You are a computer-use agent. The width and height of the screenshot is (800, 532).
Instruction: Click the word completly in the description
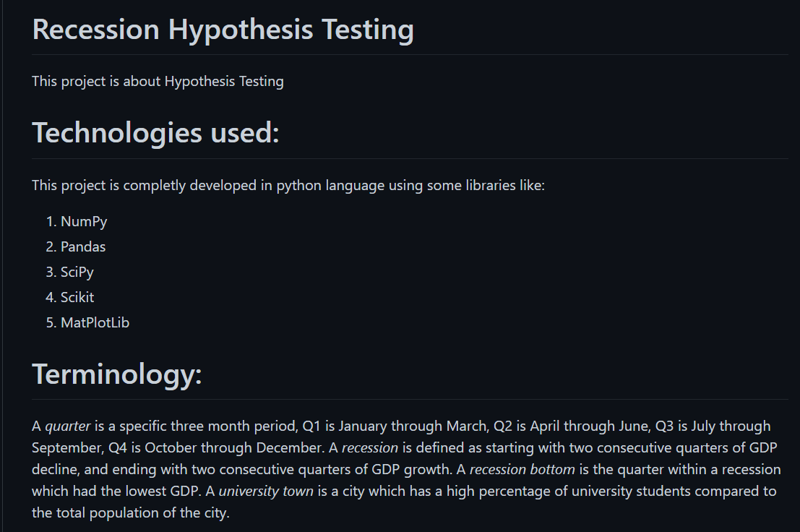tap(154, 186)
